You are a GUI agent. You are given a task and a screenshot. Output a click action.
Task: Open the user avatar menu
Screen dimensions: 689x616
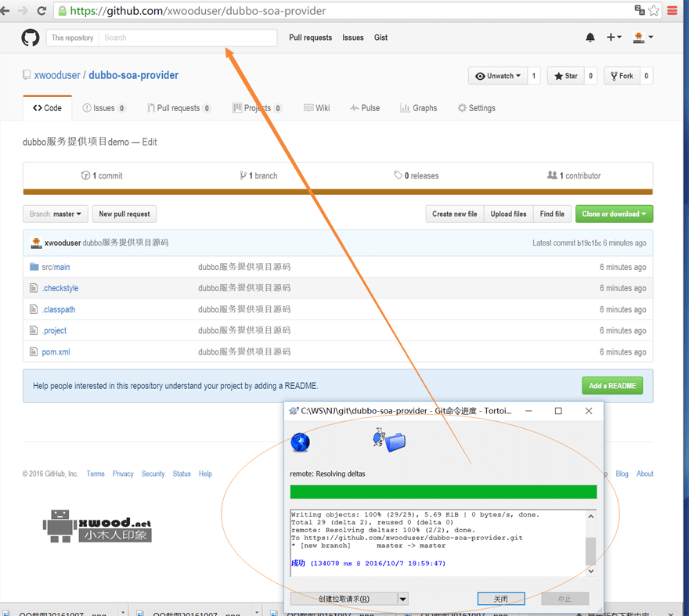pos(643,38)
